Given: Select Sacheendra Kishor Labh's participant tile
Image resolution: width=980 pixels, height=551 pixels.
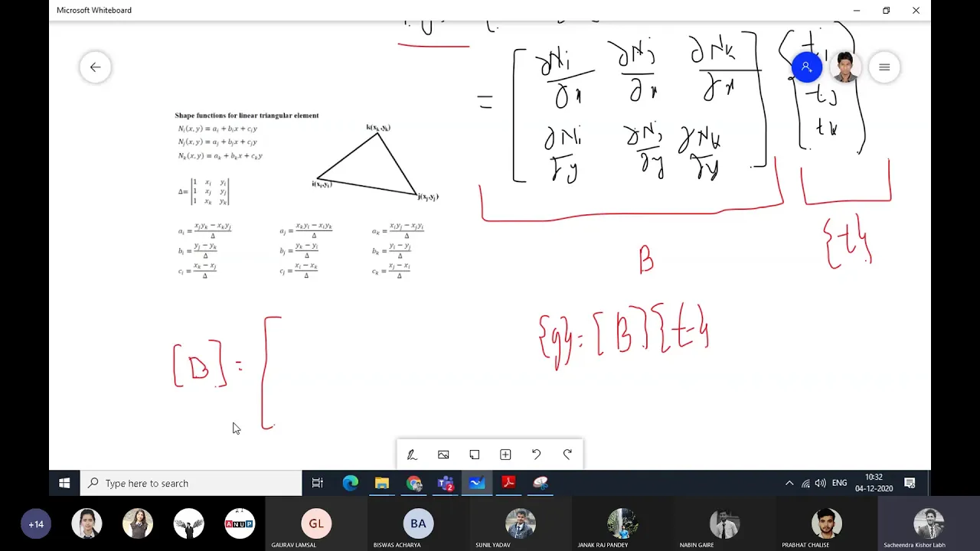Looking at the screenshot, I should click(x=929, y=524).
